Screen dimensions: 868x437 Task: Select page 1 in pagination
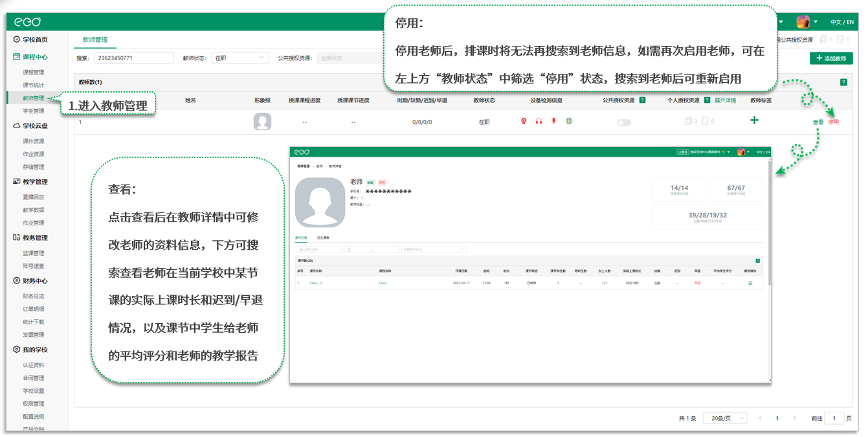777,418
